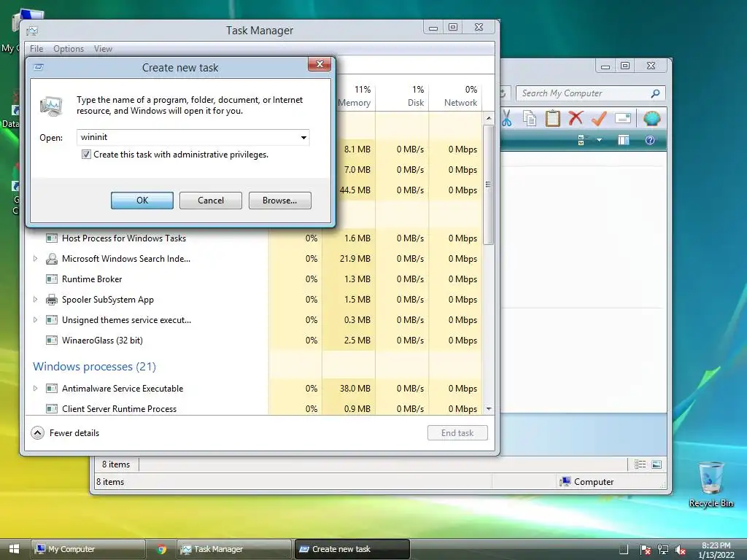Image resolution: width=747 pixels, height=560 pixels.
Task: Switch to details view in status bar
Action: tap(640, 464)
